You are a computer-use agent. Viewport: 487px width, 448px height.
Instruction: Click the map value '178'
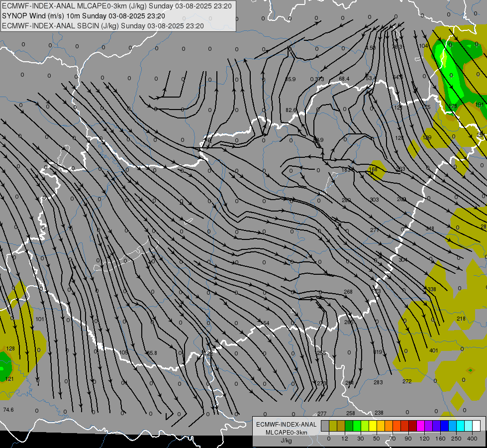(x=453, y=106)
